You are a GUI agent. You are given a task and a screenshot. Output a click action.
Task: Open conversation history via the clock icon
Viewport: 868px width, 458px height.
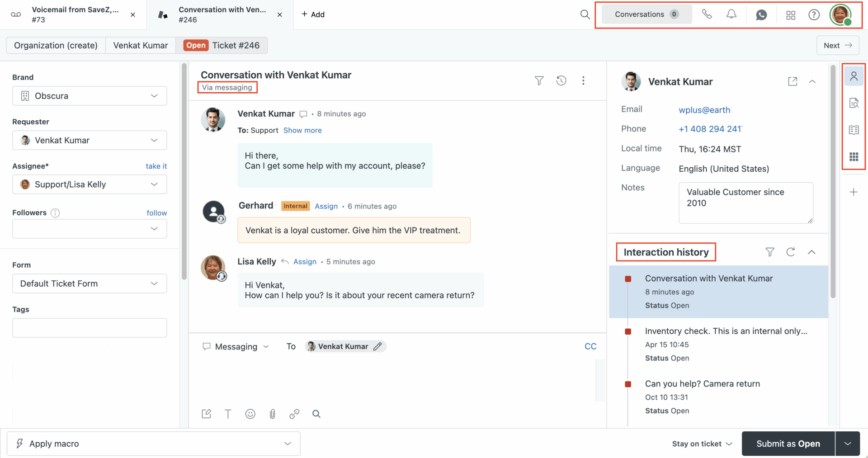tap(561, 80)
